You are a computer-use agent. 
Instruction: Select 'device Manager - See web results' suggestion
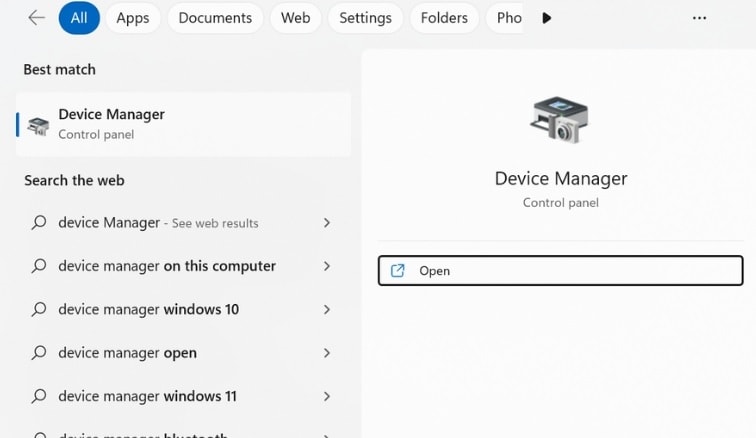pos(181,222)
